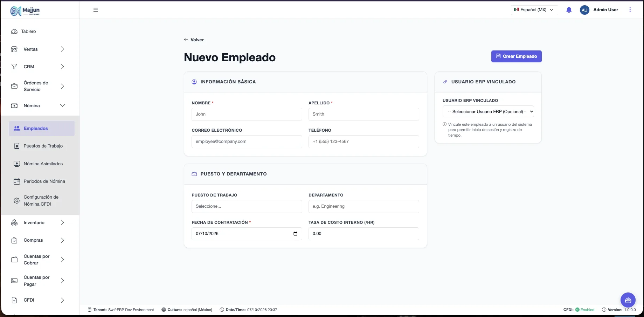Click the Periodos de Nómina calendar icon
This screenshot has height=317, width=644.
(x=16, y=181)
